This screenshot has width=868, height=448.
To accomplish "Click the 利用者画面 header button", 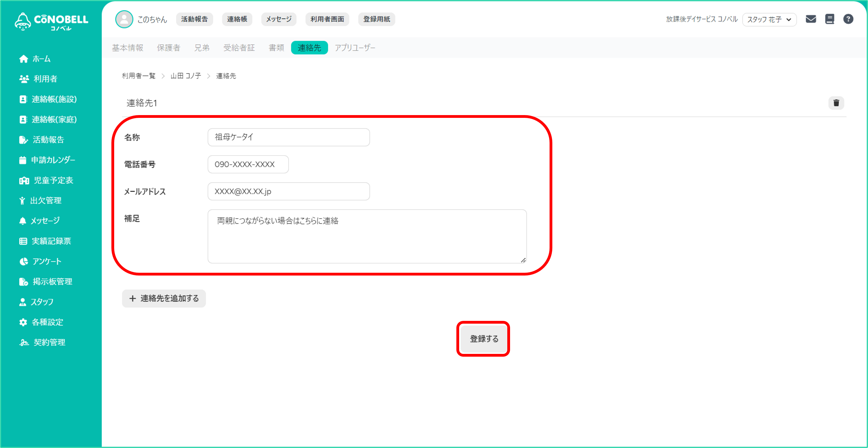I will pos(327,19).
